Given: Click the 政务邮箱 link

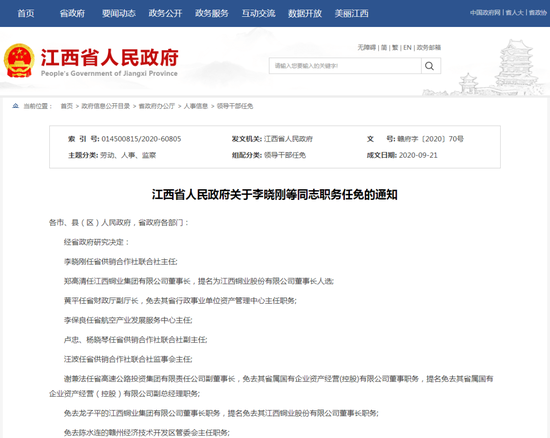Looking at the screenshot, I should click(429, 47).
